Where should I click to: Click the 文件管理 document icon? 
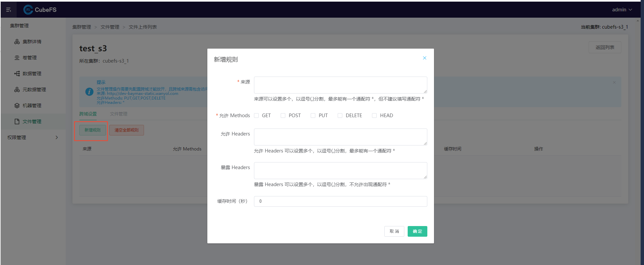(x=17, y=122)
